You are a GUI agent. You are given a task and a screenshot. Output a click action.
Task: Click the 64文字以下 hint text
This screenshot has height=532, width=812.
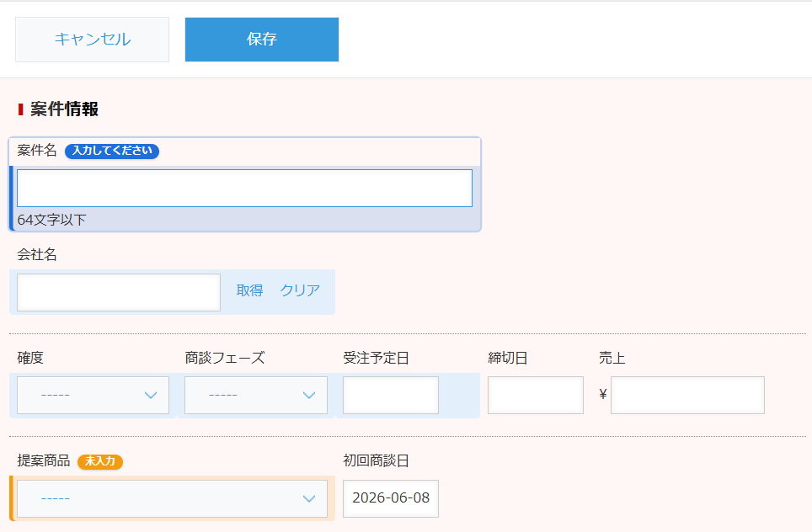click(x=51, y=220)
